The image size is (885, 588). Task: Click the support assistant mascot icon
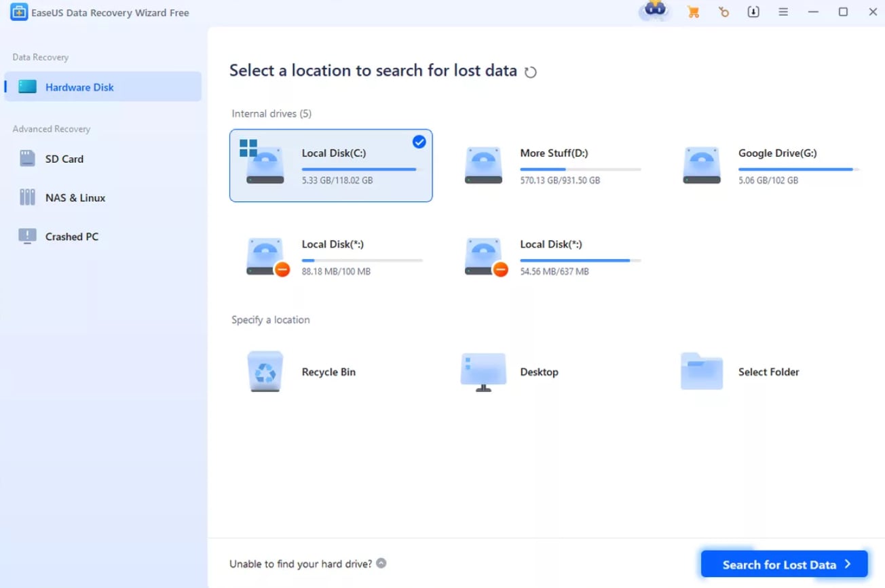coord(653,12)
